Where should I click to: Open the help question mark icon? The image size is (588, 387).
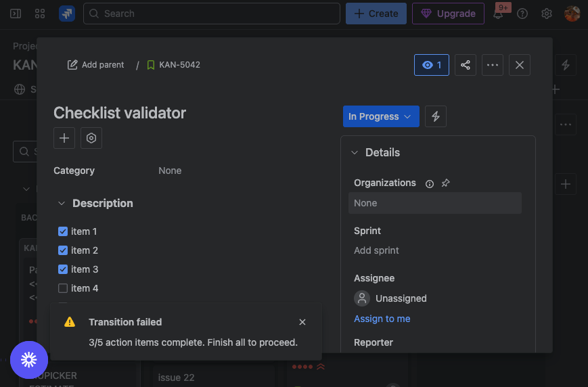522,14
